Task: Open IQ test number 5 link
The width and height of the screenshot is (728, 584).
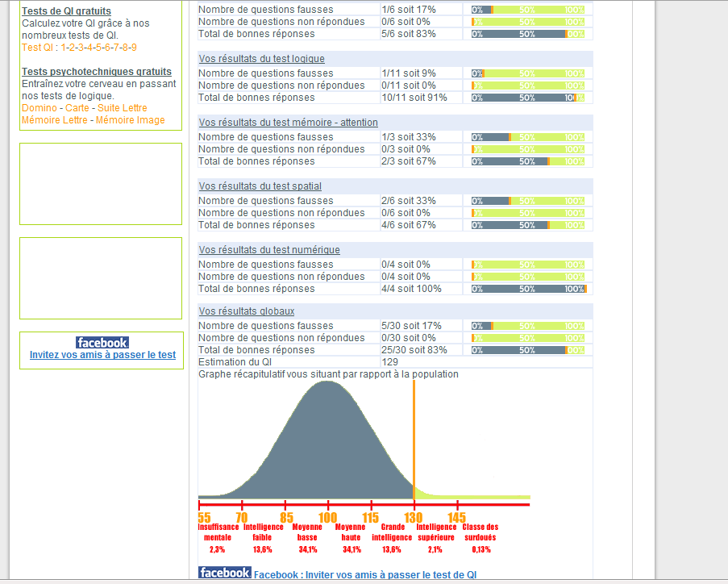Action: tap(98, 48)
